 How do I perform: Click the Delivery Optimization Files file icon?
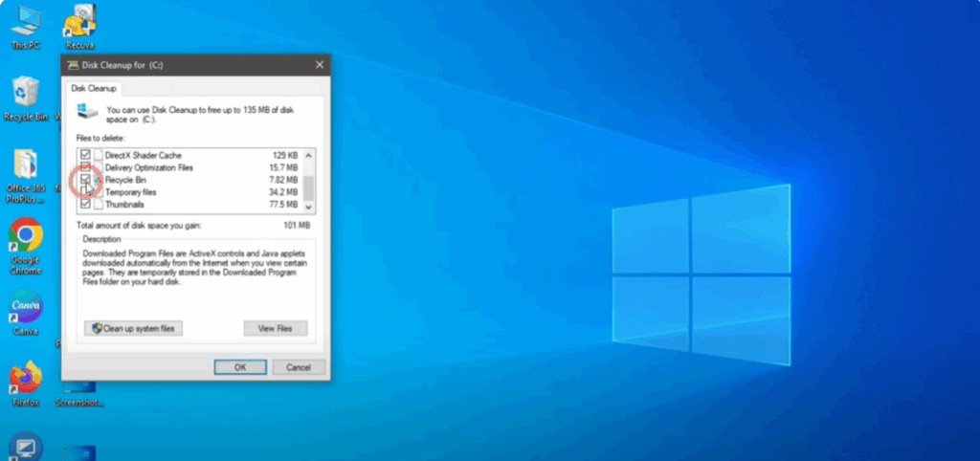pos(99,167)
